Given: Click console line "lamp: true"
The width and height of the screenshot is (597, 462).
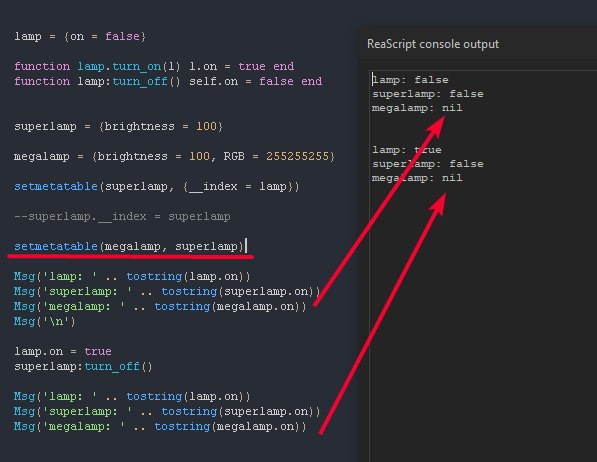Looking at the screenshot, I should click(x=407, y=150).
